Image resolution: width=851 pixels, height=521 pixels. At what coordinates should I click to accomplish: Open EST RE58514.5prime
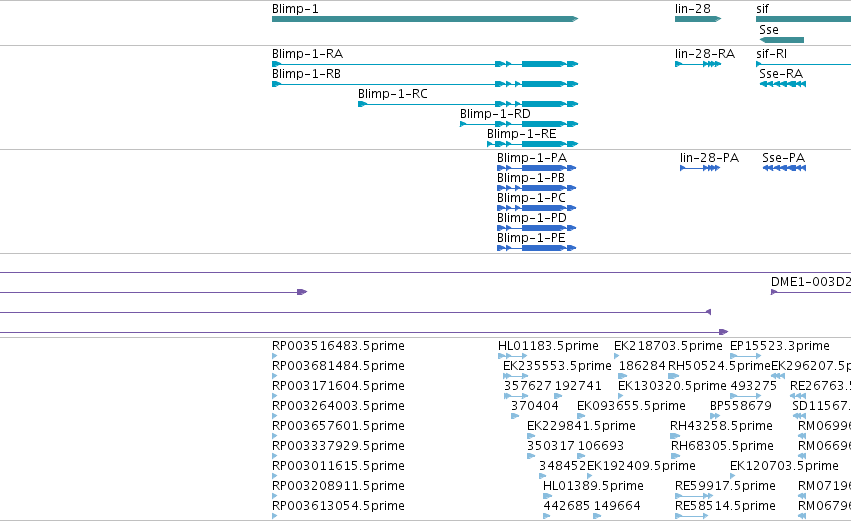pos(725,506)
